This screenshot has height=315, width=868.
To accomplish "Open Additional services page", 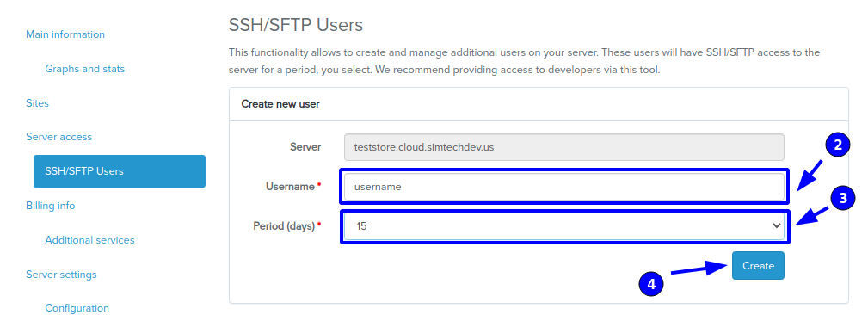I will (x=89, y=240).
